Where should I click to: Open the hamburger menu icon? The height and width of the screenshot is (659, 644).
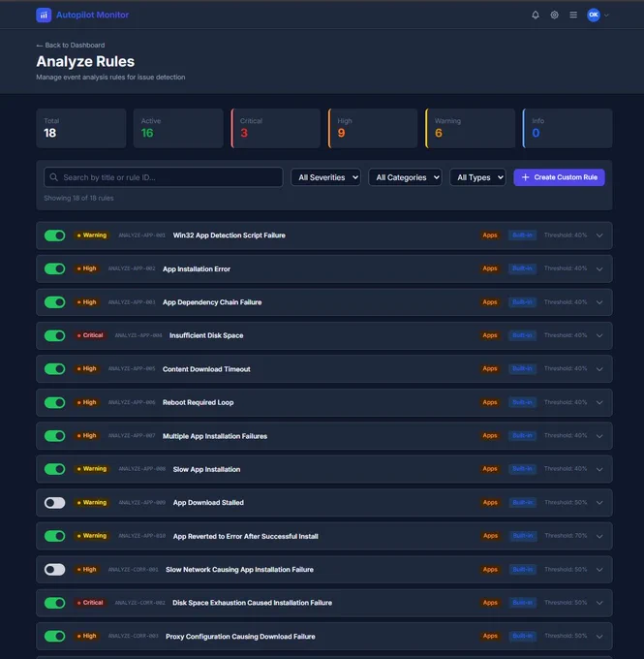point(573,16)
